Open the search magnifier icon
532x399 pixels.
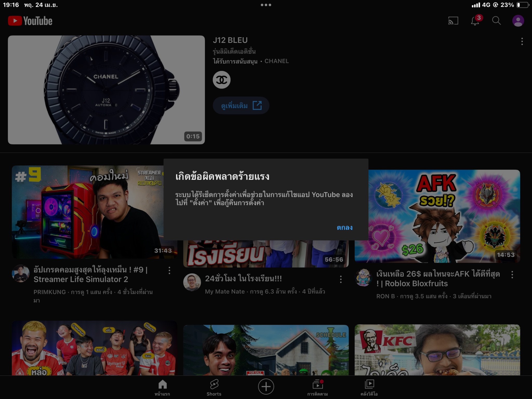click(496, 21)
